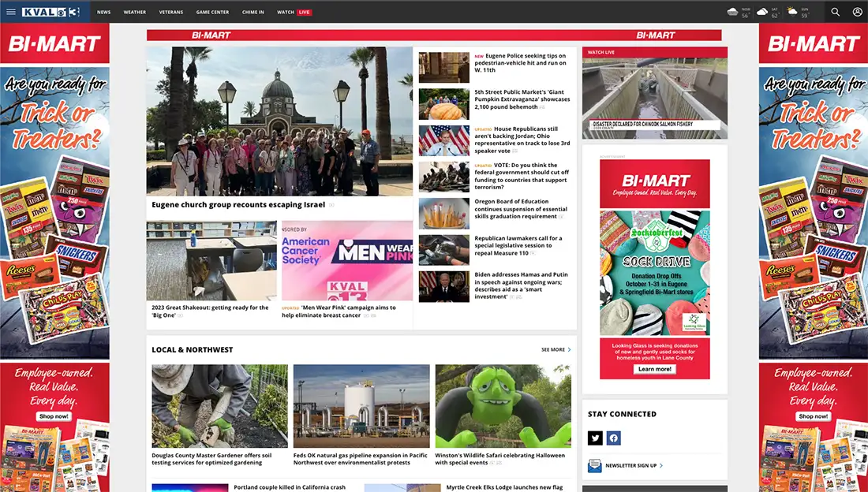Click the Jim Jordan flag thumbnail
The image size is (868, 492).
[444, 140]
